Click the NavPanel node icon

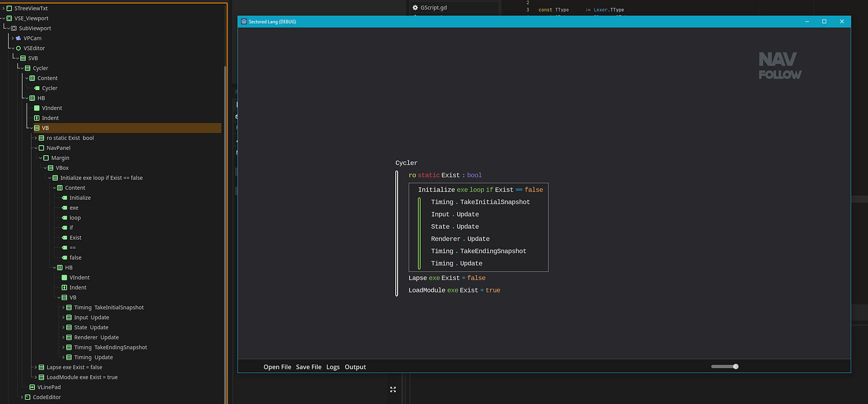tap(41, 148)
